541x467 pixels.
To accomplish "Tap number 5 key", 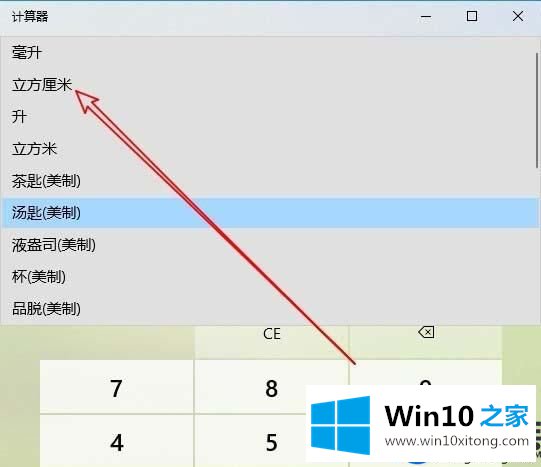I will tap(272, 442).
